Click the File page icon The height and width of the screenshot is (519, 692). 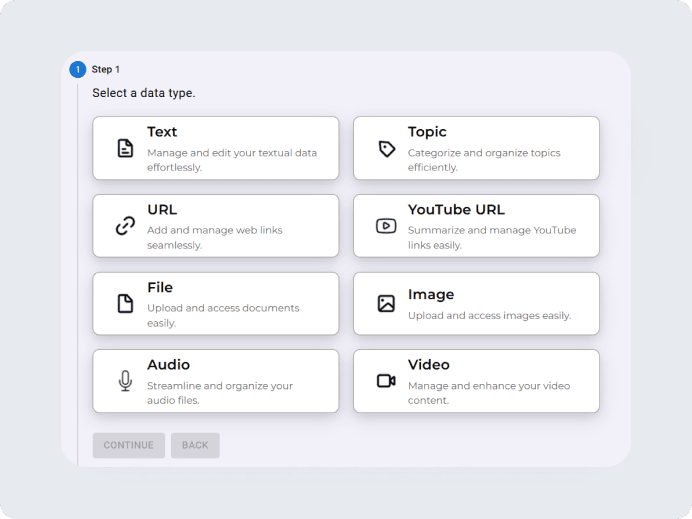(125, 304)
